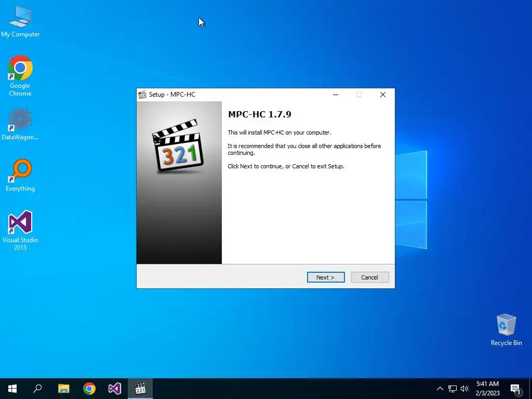Screen dimensions: 532x399
Task: Open the volume speaker tray icon
Action: click(x=464, y=389)
